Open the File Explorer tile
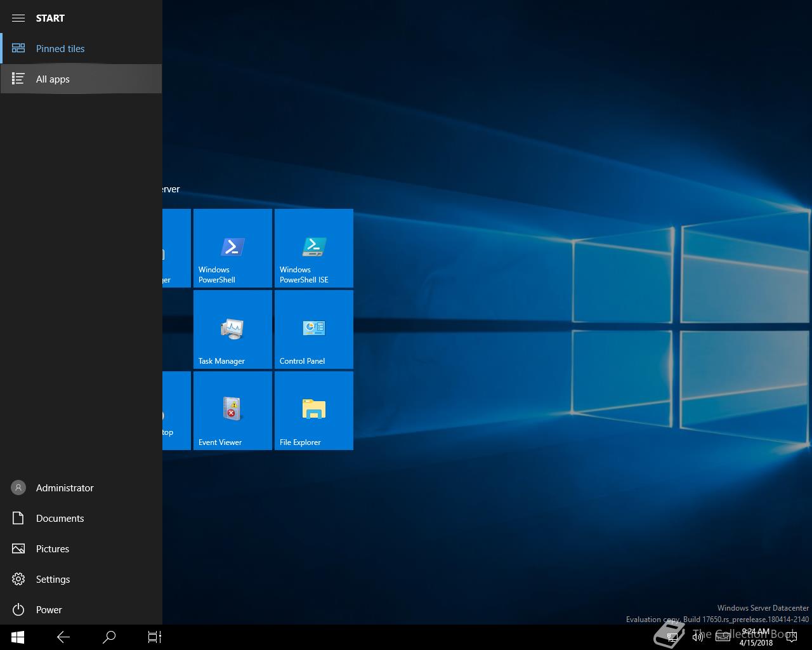 [314, 411]
